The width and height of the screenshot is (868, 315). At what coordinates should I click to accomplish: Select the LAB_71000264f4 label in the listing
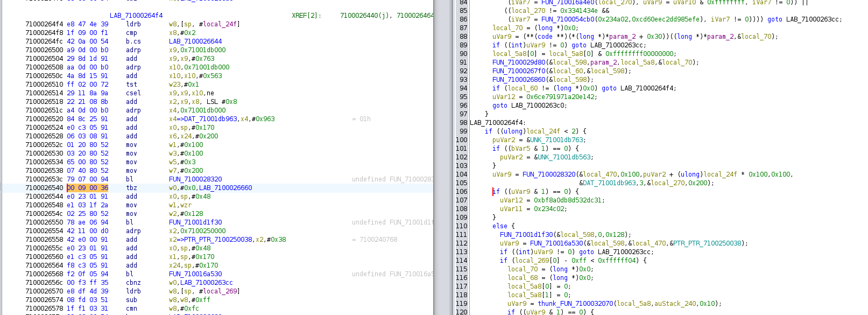pos(136,16)
